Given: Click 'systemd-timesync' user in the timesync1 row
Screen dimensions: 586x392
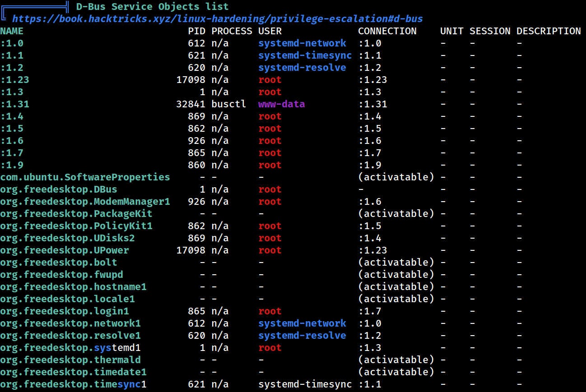Looking at the screenshot, I should pos(305,384).
